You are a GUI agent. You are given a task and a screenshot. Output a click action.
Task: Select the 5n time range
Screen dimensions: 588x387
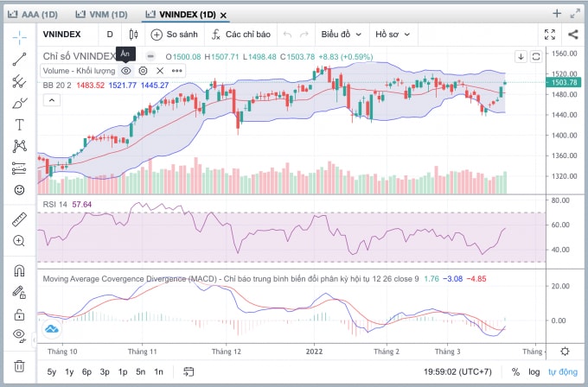[141, 372]
